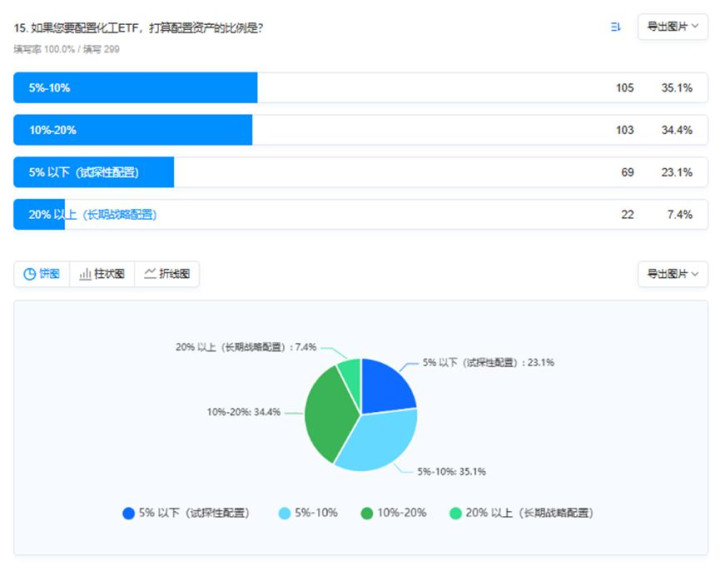Viewport: 720px width, 571px height.
Task: Select the 5% 以下 (试探性配置) result bar
Action: coord(360,172)
